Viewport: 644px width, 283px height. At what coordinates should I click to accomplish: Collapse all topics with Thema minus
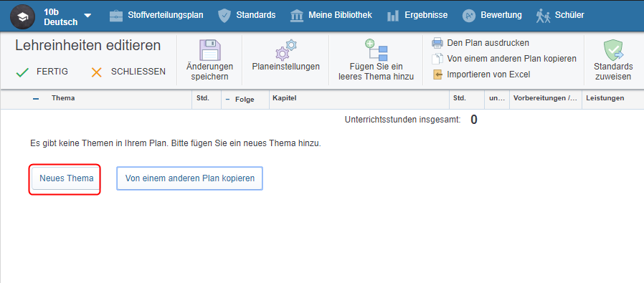[x=36, y=99]
